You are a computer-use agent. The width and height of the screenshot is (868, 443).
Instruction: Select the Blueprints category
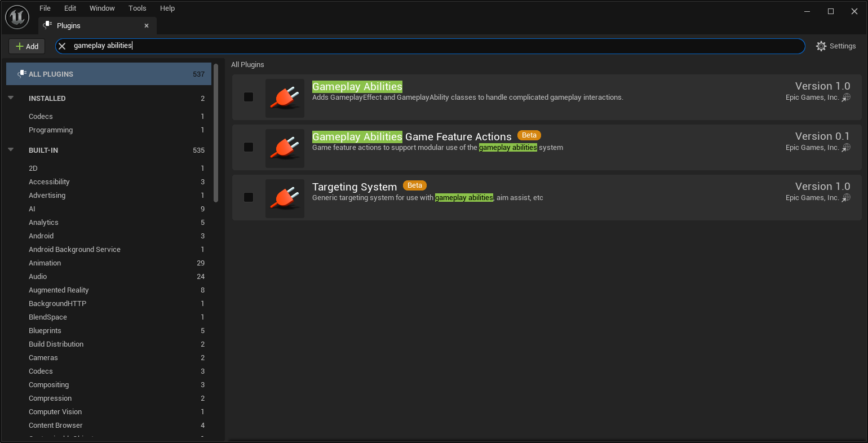(109, 330)
